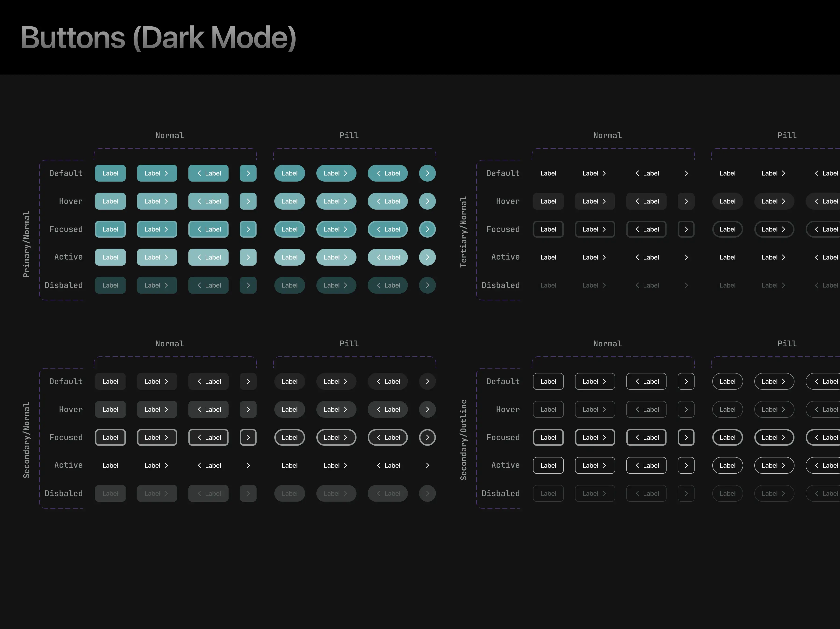Click Tertiary Normal Focused icon-only chevron button
The image size is (840, 629).
(686, 229)
